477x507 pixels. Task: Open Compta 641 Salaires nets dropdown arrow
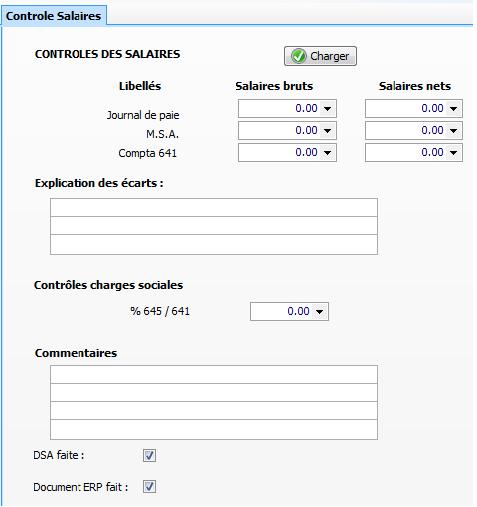pyautogui.click(x=453, y=152)
